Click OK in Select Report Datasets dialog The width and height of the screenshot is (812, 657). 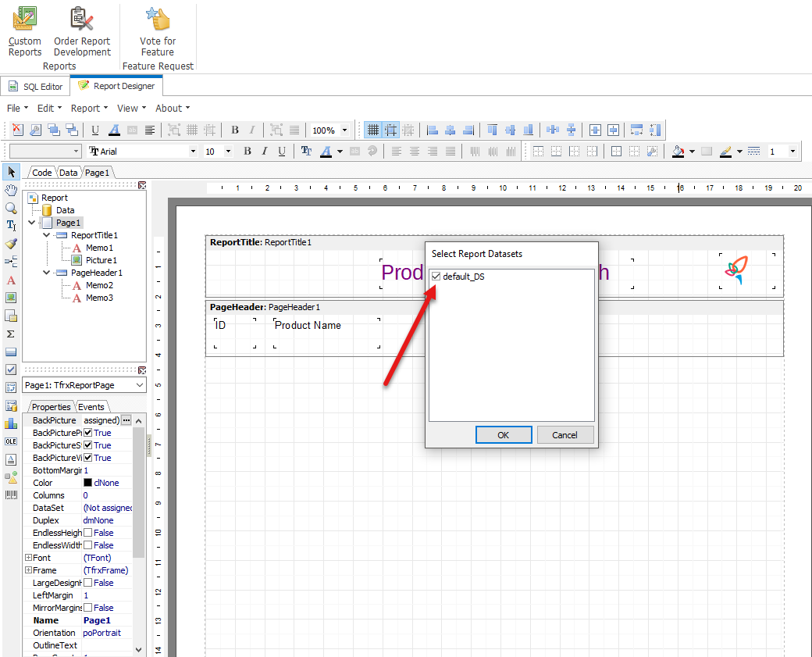pyautogui.click(x=504, y=435)
